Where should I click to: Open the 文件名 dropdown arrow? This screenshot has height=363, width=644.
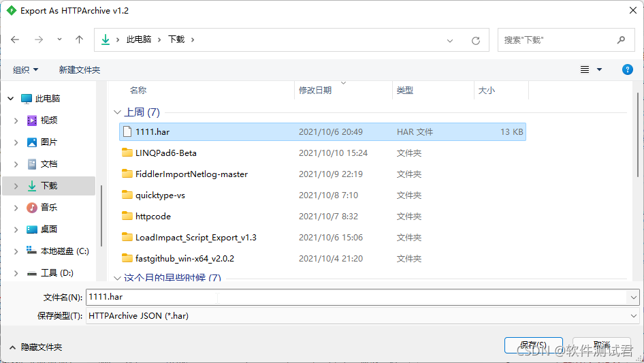633,297
